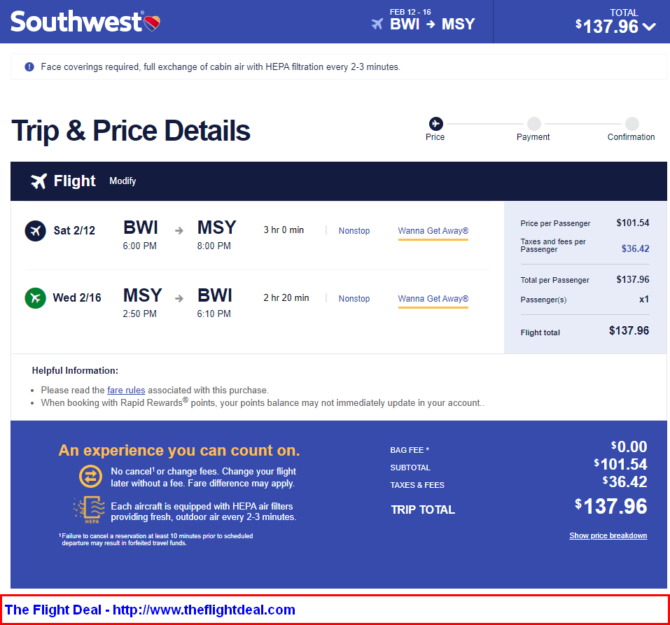Click Show price breakdown link
Viewport: 670px width, 625px height.
click(608, 536)
